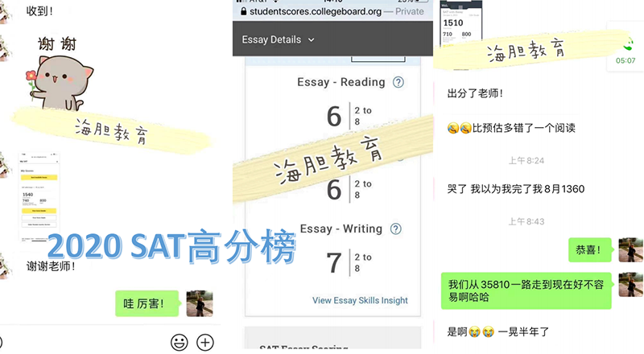Select message 哭了 我以为我完了我8月1360
The image size is (644, 354).
[516, 189]
